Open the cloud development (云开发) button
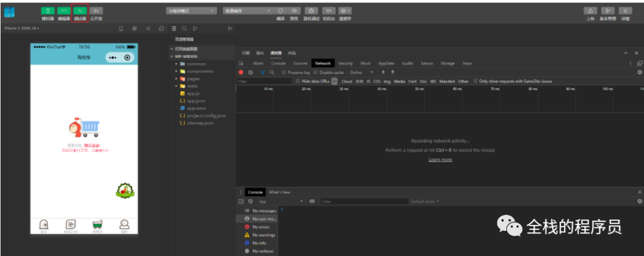Screen dimensions: 644x256 tap(96, 11)
